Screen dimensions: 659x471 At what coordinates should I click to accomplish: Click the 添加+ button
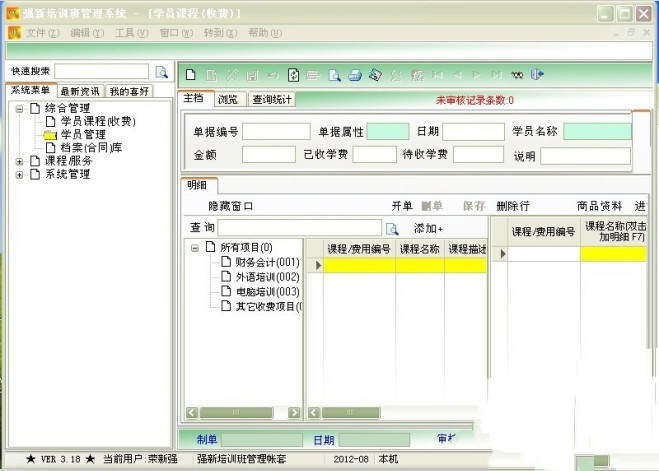pos(428,229)
